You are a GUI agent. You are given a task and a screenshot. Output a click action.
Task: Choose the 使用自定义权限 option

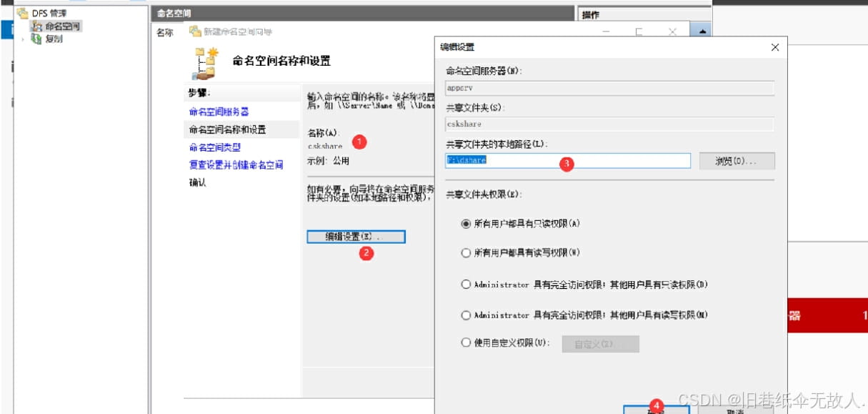467,343
